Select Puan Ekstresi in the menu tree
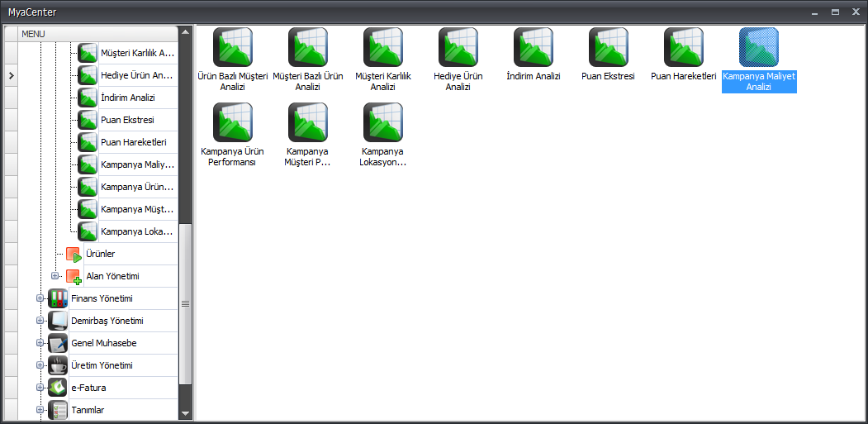This screenshot has width=868, height=424. (127, 120)
